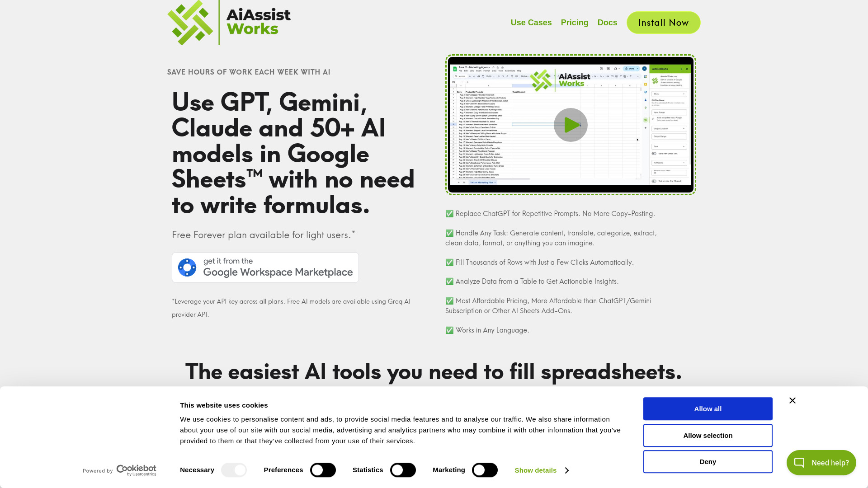Toggle the Statistics cookie switch
The height and width of the screenshot is (488, 868).
click(403, 470)
